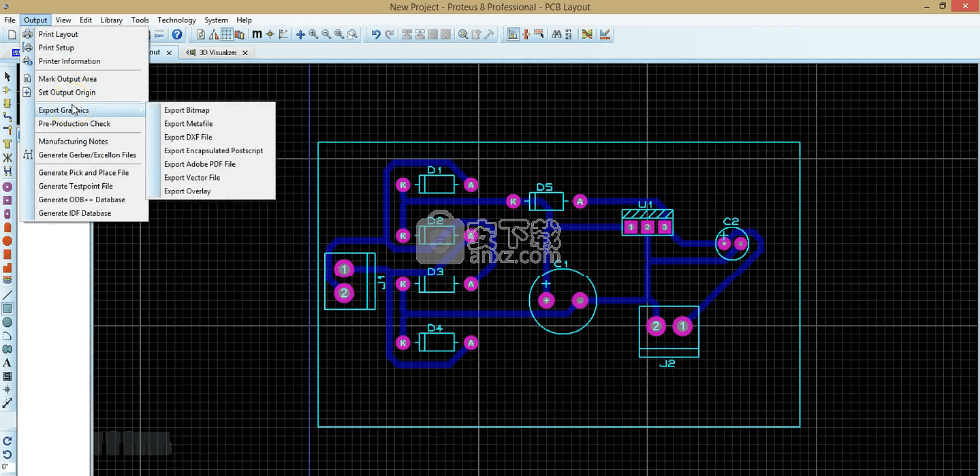Click the dimension measuring arrow tool
Screen dimensions: 980x476
[7, 403]
